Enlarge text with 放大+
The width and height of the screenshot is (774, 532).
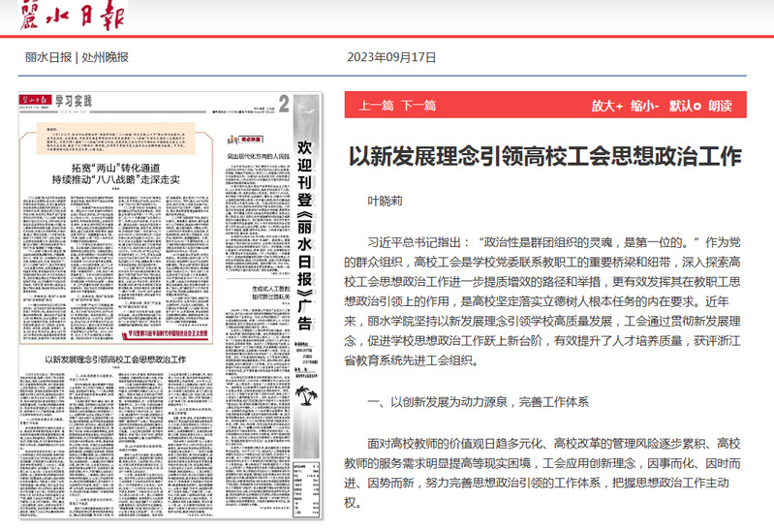(x=606, y=106)
